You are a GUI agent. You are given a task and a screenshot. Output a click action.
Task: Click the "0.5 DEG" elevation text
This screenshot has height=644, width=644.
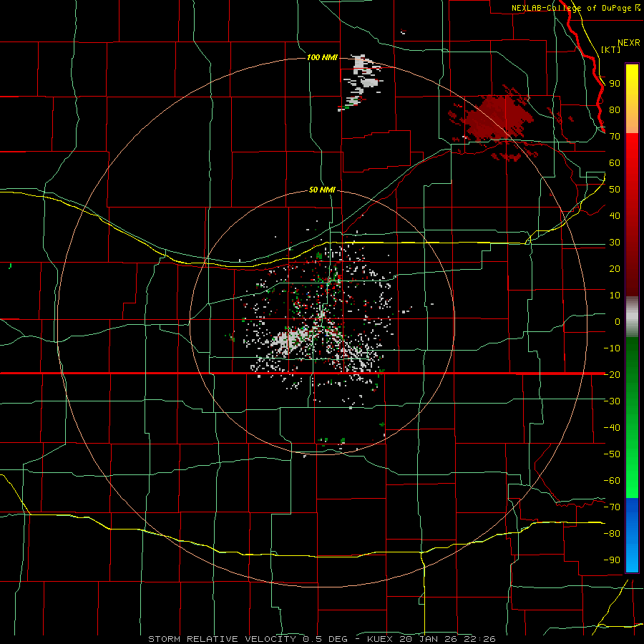click(326, 639)
